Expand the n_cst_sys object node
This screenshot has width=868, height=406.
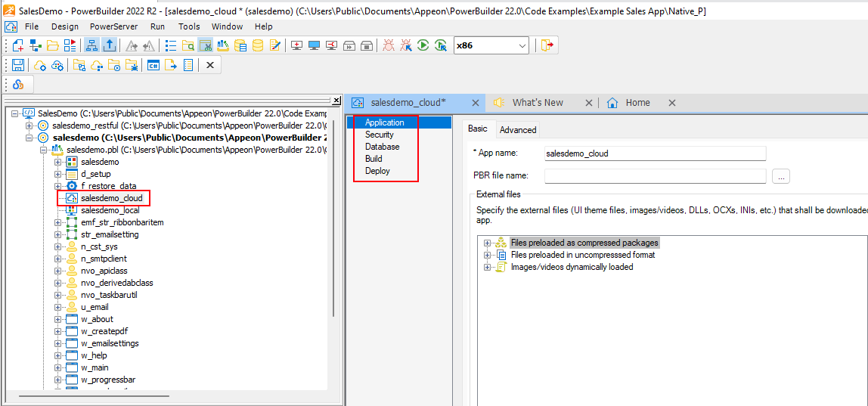point(57,246)
